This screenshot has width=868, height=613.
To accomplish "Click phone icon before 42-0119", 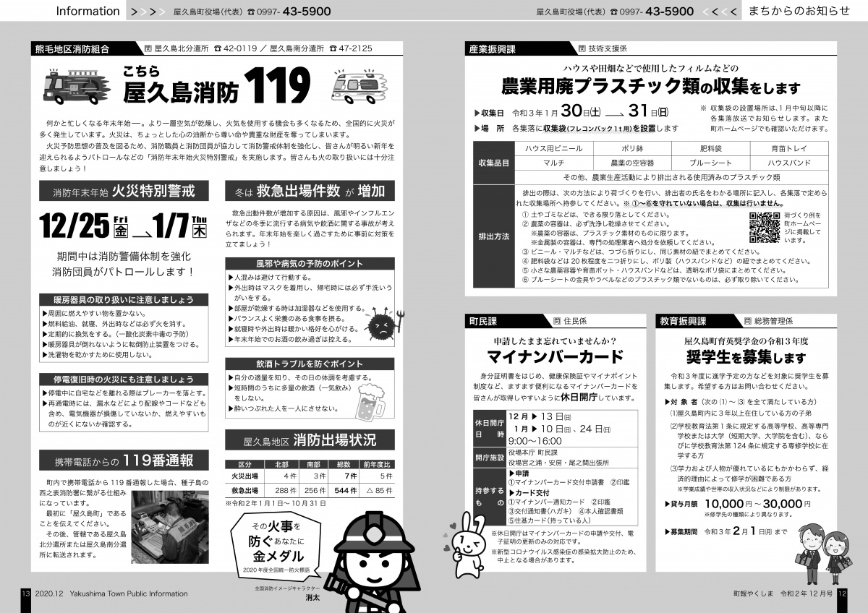I will click(x=218, y=49).
